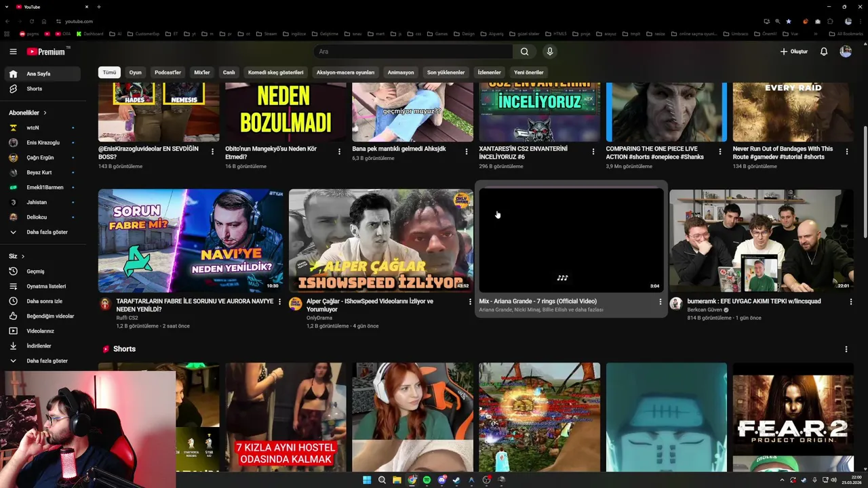The height and width of the screenshot is (488, 868).
Task: Select the Oyun filter chip
Action: click(x=136, y=73)
